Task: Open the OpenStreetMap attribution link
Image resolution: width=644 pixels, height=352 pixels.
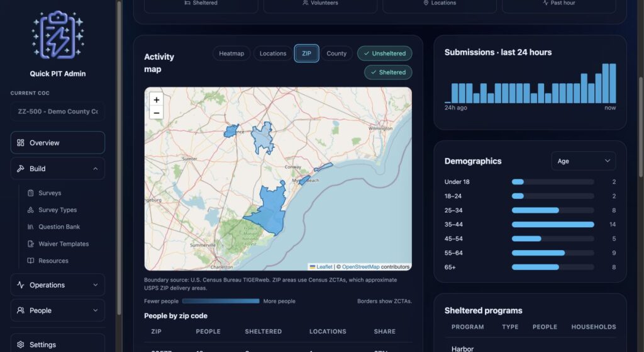Action: coord(360,267)
